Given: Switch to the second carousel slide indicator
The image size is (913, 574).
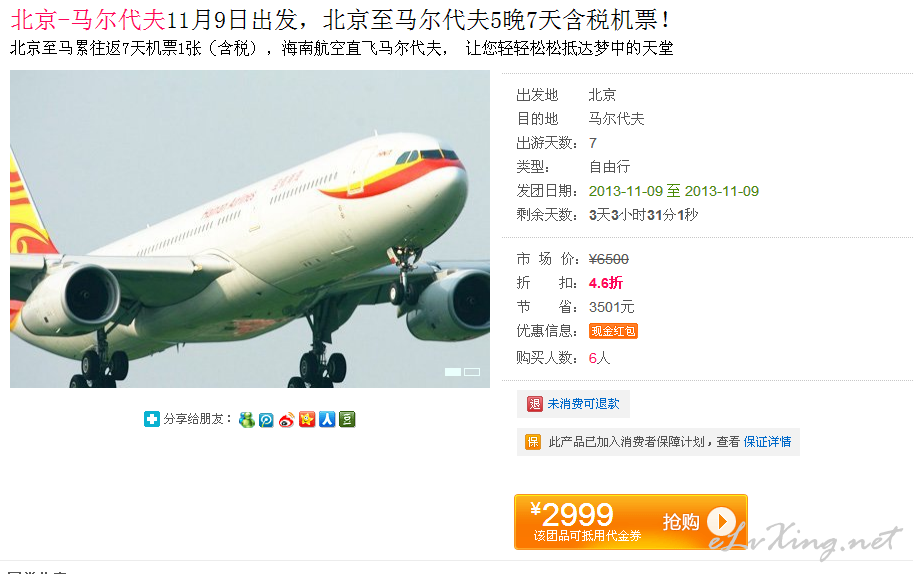Looking at the screenshot, I should [472, 372].
